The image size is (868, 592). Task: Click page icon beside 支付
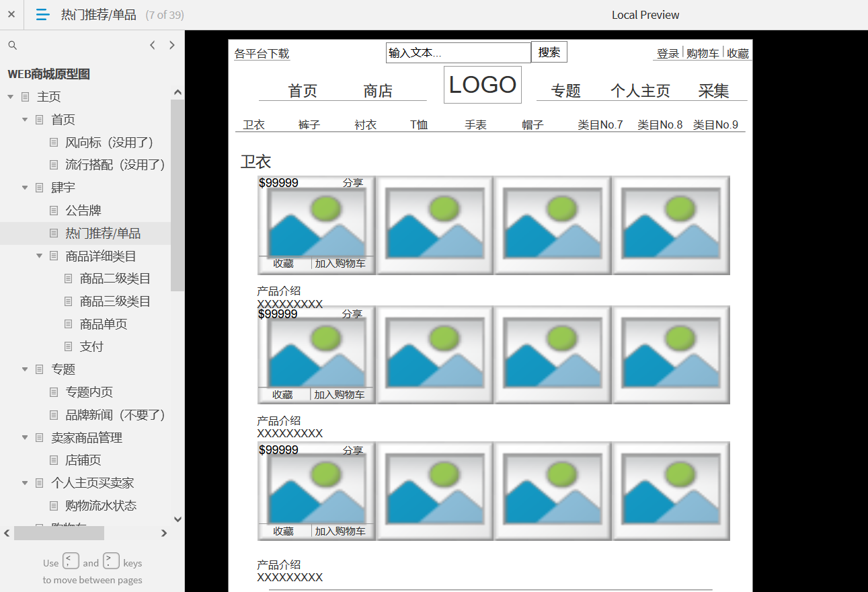point(68,346)
